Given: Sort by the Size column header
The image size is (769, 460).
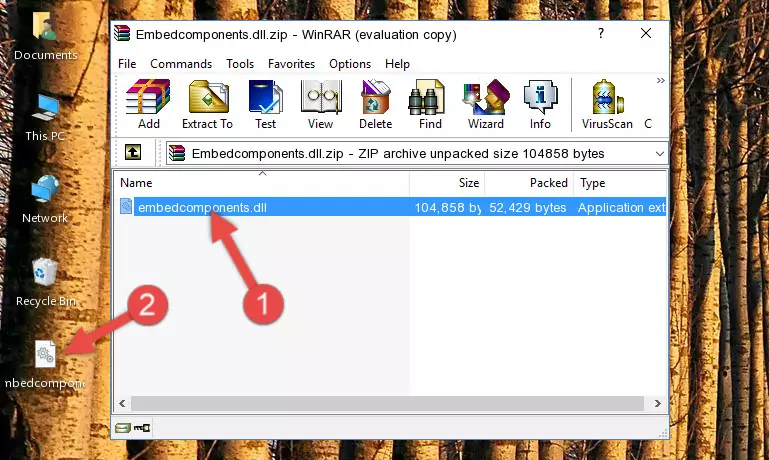Looking at the screenshot, I should (x=447, y=183).
